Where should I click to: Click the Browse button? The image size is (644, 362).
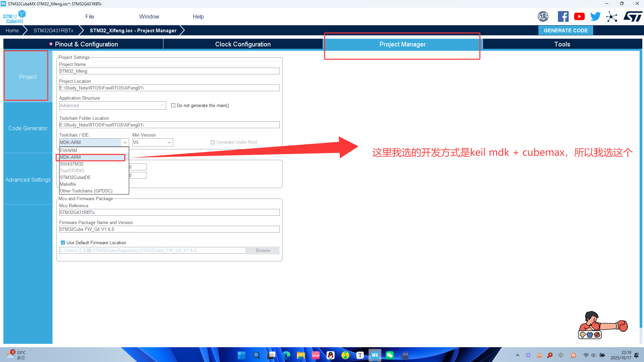click(x=263, y=250)
